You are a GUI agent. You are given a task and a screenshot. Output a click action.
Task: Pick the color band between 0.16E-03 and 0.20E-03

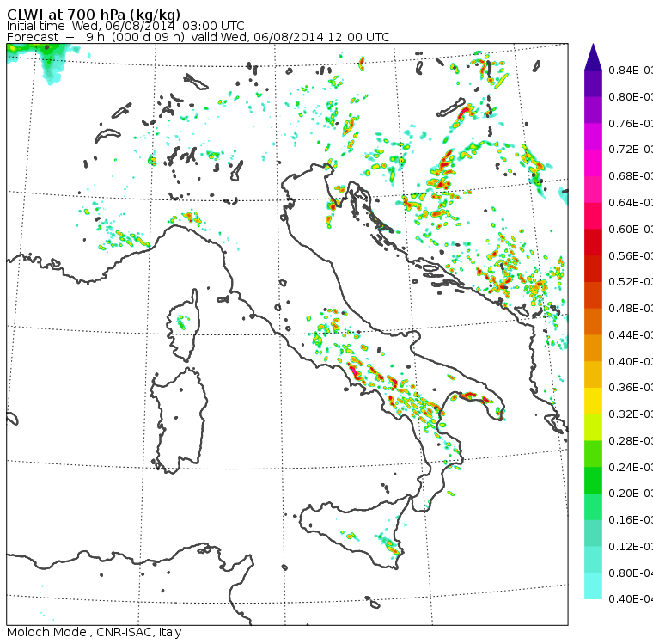click(593, 507)
